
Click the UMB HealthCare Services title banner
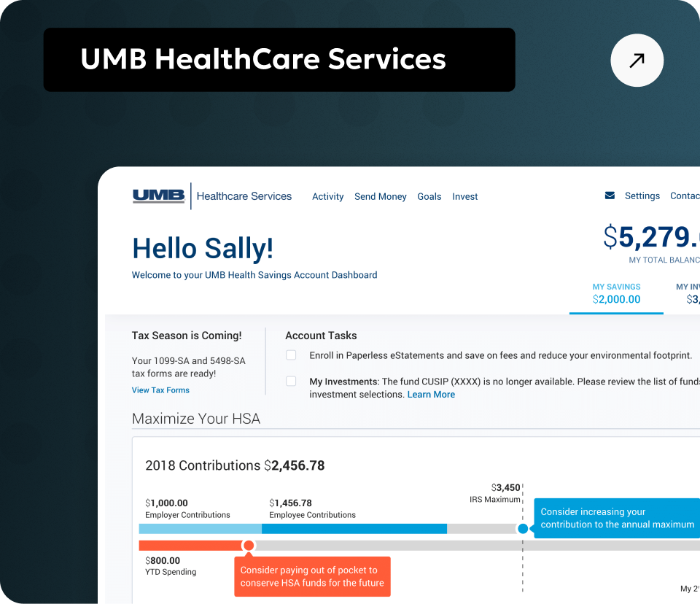point(279,60)
